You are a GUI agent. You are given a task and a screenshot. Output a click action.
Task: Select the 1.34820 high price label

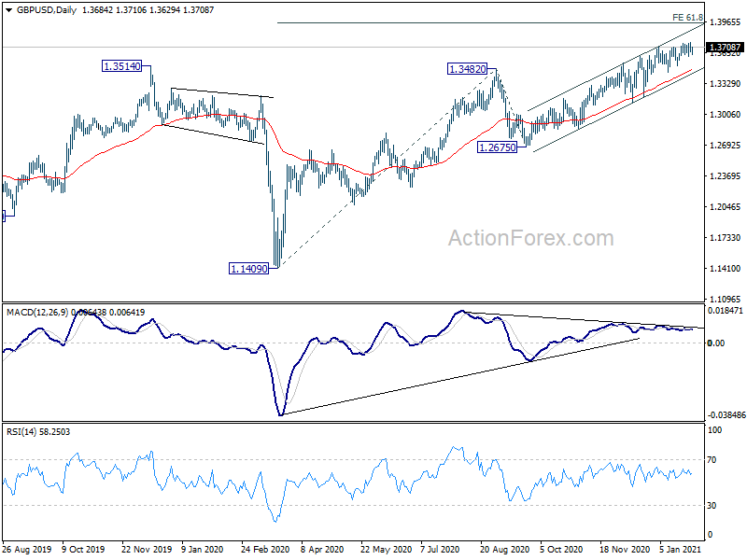[x=468, y=69]
